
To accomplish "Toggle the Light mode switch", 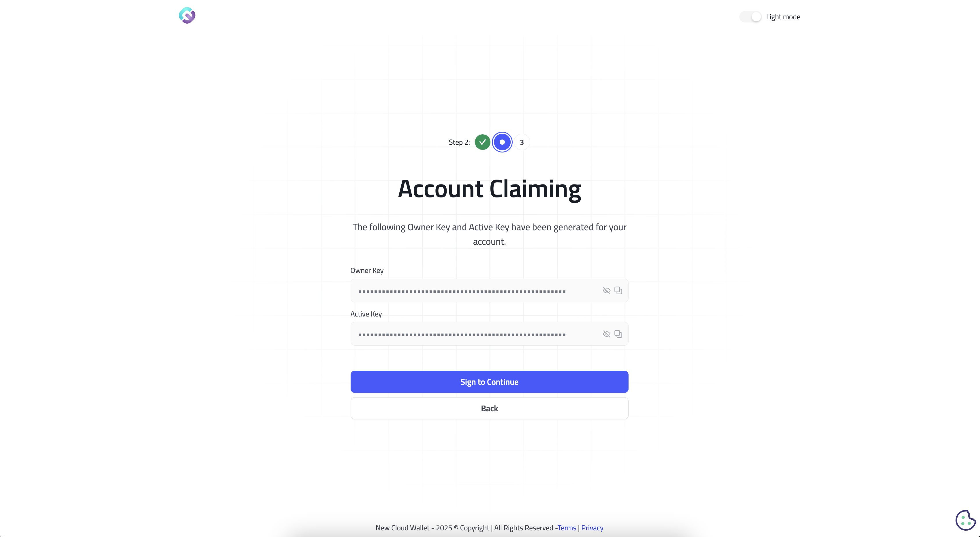I will 750,16.
